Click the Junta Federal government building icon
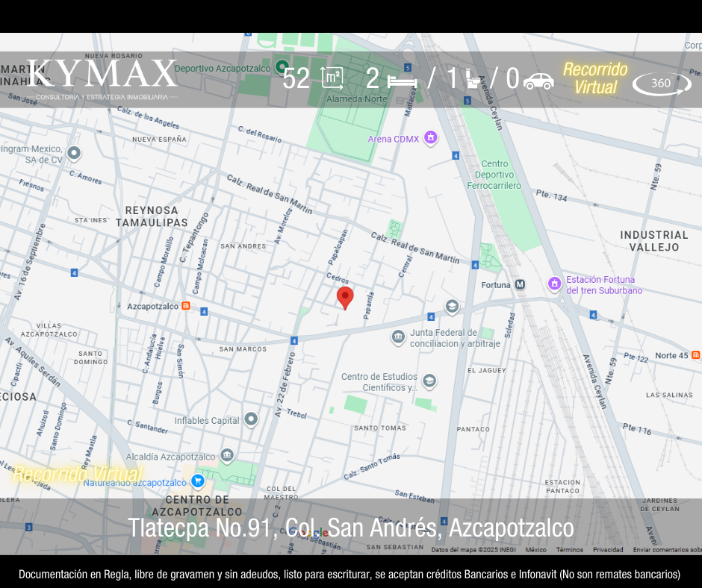The image size is (702, 588). pos(398,337)
